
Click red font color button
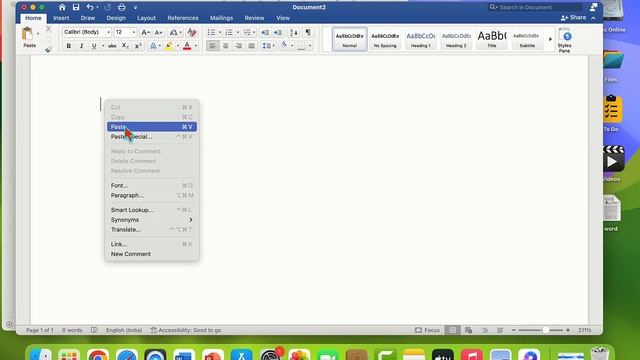187,46
